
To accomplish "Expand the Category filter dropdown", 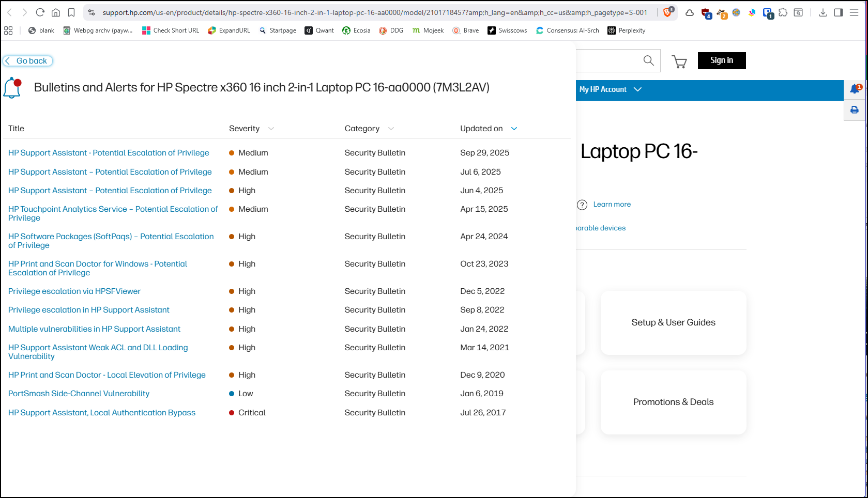I will [391, 129].
